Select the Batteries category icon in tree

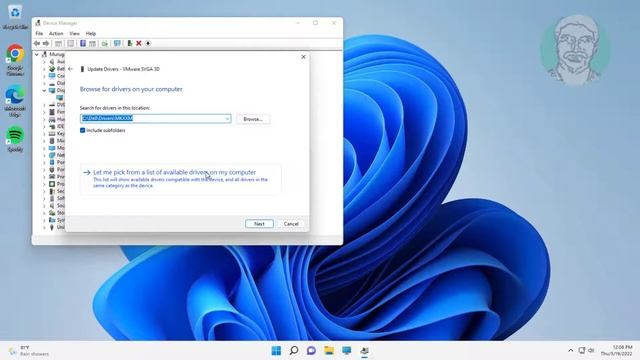pyautogui.click(x=52, y=69)
